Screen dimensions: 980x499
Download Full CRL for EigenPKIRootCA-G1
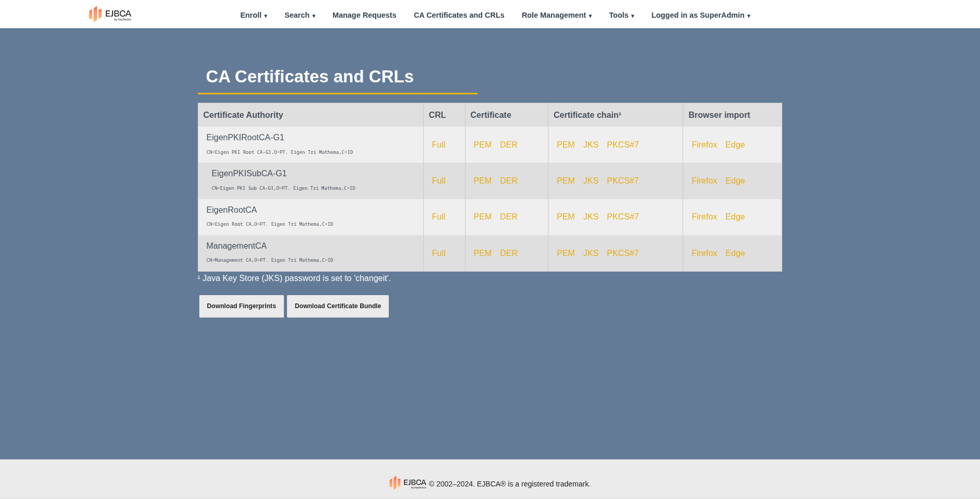(438, 145)
